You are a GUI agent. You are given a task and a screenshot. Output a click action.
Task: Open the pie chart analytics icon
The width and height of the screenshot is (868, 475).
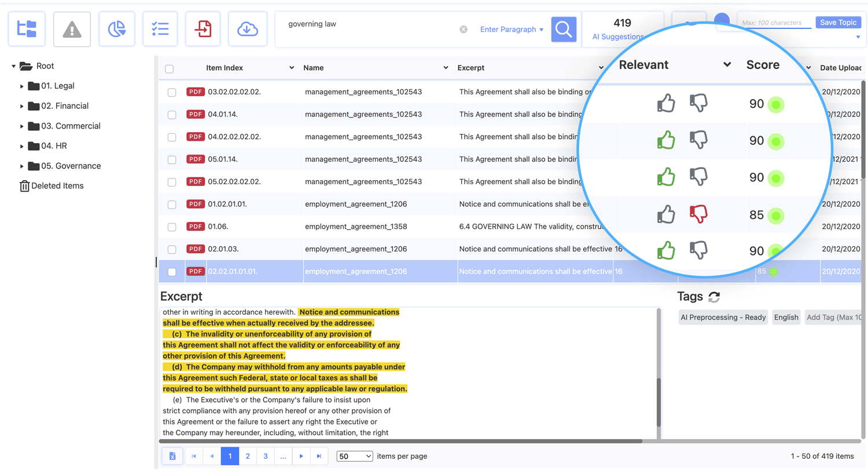click(x=117, y=29)
